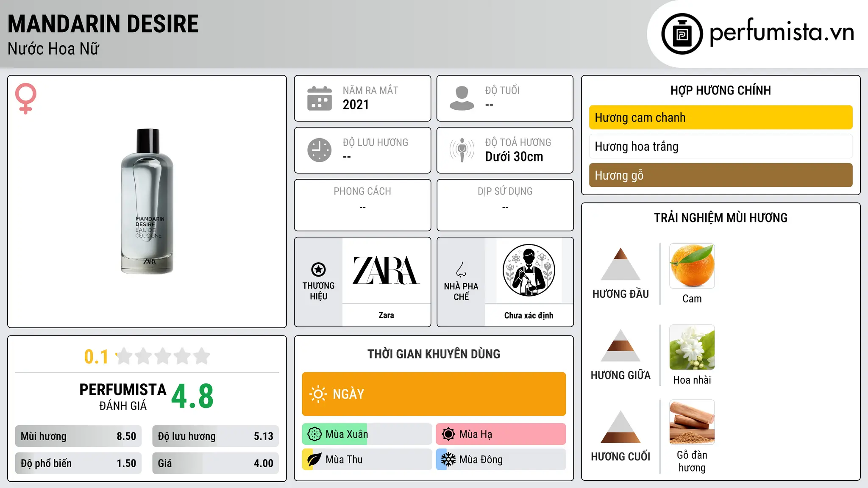Click the 'HƯƠNG CUỐI' label

tap(620, 457)
